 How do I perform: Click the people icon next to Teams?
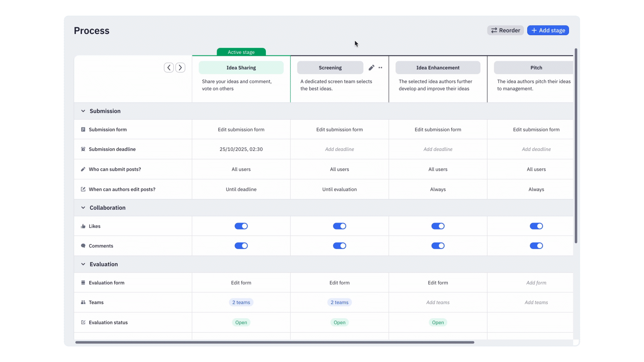click(83, 302)
